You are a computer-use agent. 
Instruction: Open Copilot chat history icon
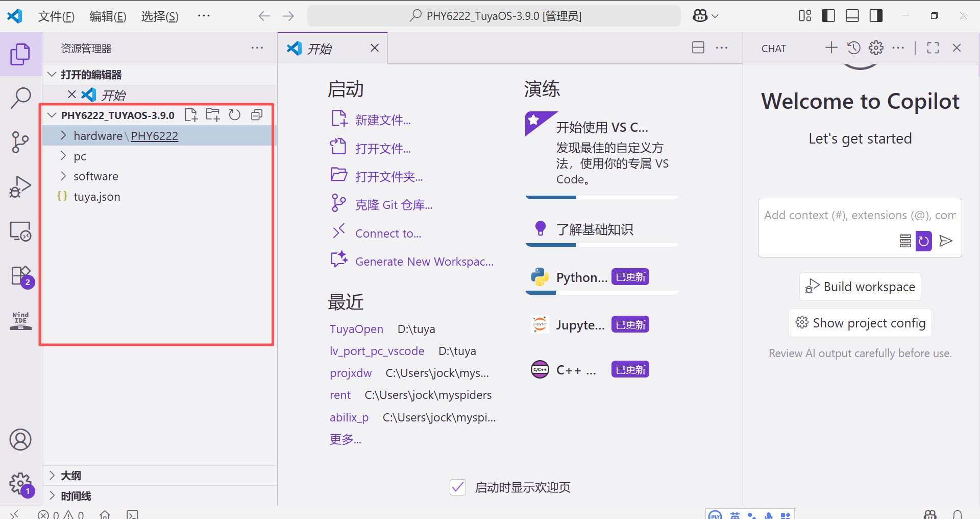coord(853,48)
